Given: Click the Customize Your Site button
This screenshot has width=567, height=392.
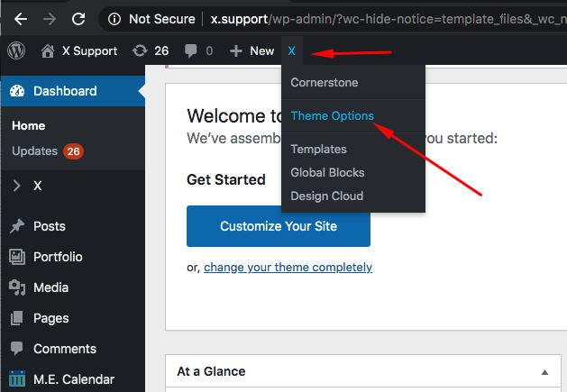Looking at the screenshot, I should [x=279, y=226].
